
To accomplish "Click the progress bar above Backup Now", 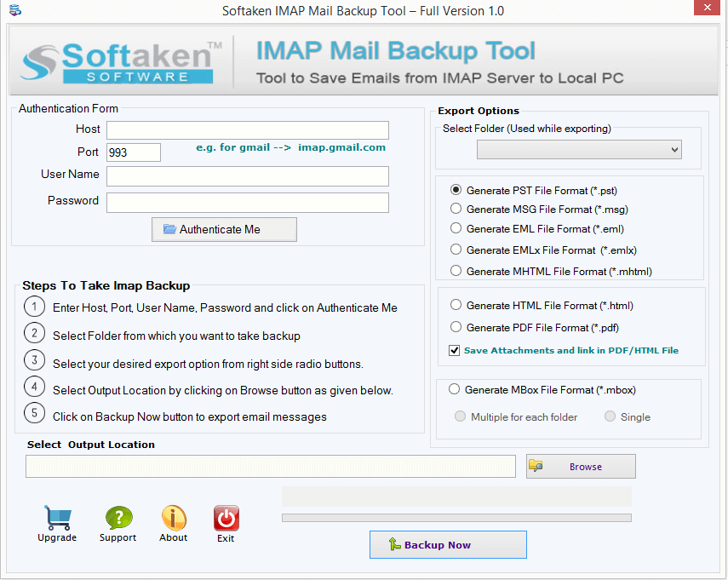I will (x=456, y=517).
